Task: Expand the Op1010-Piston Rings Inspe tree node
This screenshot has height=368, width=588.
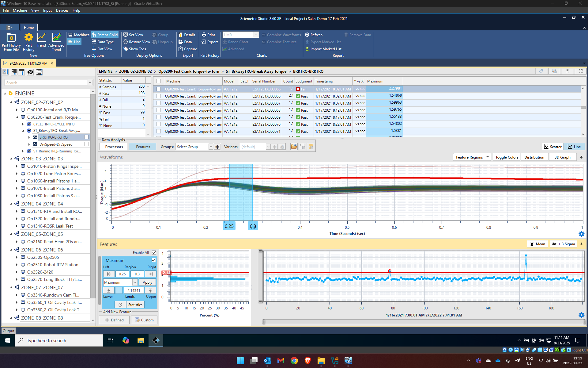Action: [17, 166]
